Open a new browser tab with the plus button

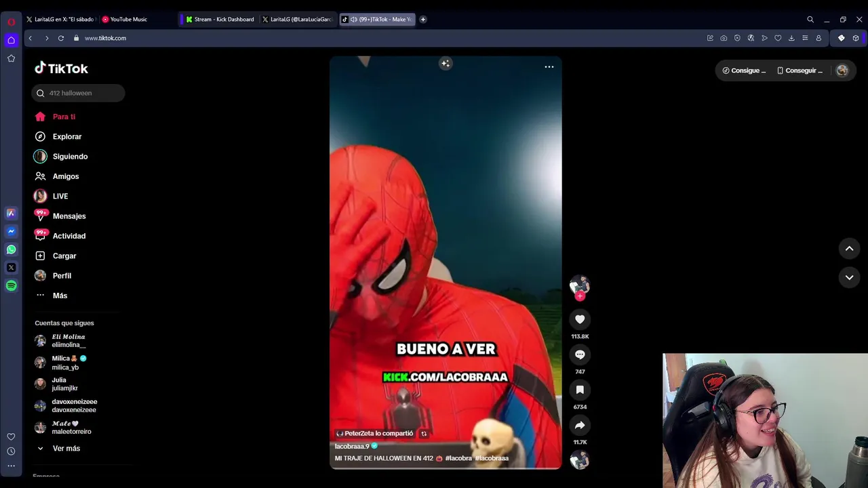(x=423, y=20)
